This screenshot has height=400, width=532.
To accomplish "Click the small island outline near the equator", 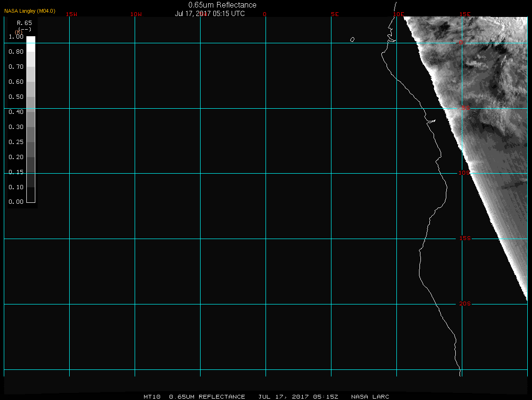I will 352,40.
